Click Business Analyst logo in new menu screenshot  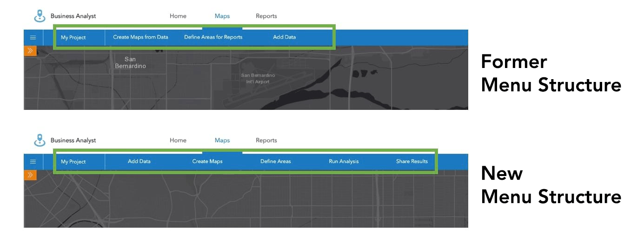[x=40, y=140]
